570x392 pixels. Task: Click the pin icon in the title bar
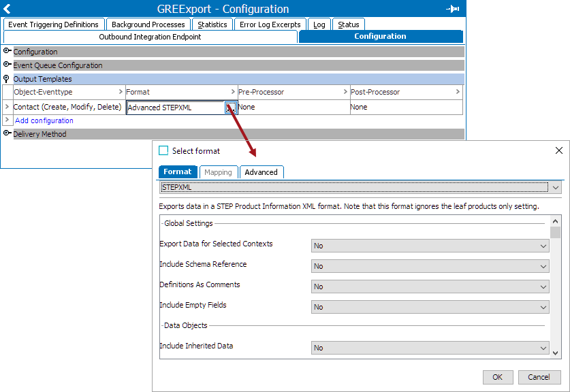[x=452, y=9]
